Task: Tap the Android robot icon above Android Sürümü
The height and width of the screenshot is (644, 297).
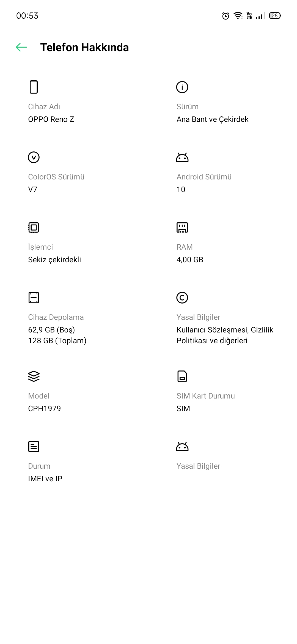Action: (182, 157)
